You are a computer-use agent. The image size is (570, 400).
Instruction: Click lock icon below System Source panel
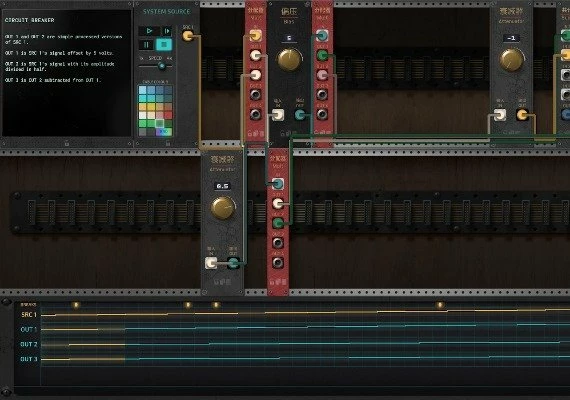coord(168,144)
